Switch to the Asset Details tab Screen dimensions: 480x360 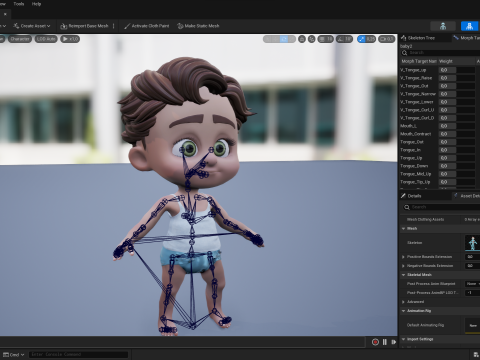[x=467, y=196]
